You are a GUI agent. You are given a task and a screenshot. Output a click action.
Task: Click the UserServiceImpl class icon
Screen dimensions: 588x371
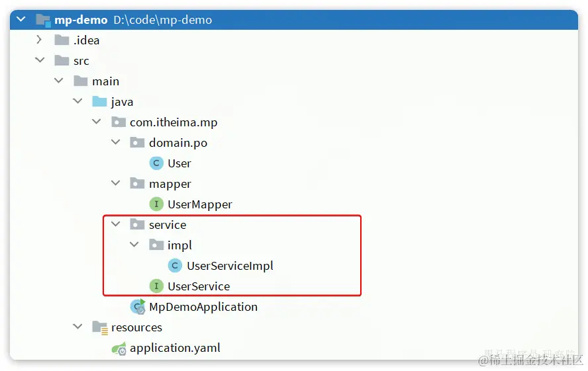(x=175, y=266)
